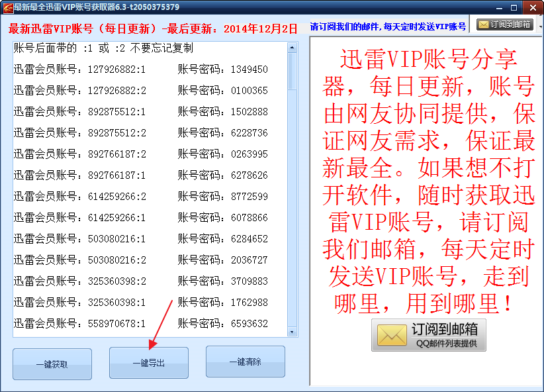Image resolution: width=544 pixels, height=392 pixels.
Task: Click password 6278626
Action: pos(249,175)
